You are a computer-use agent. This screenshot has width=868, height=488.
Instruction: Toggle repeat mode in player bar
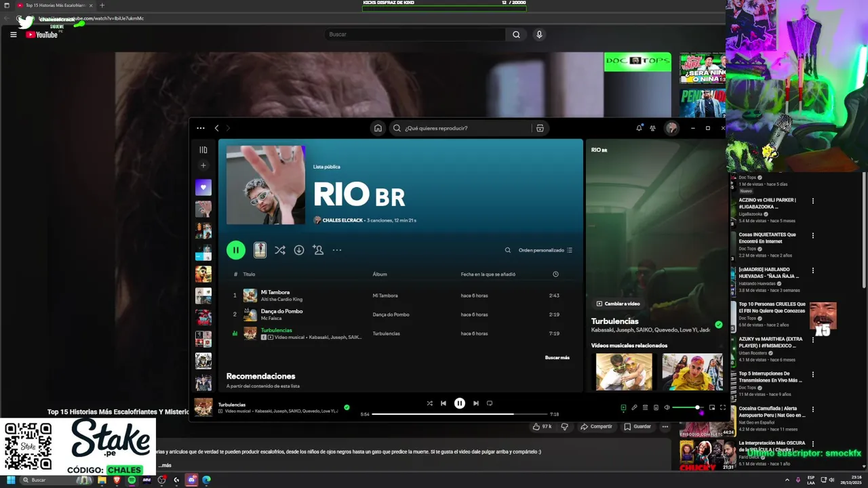(490, 403)
